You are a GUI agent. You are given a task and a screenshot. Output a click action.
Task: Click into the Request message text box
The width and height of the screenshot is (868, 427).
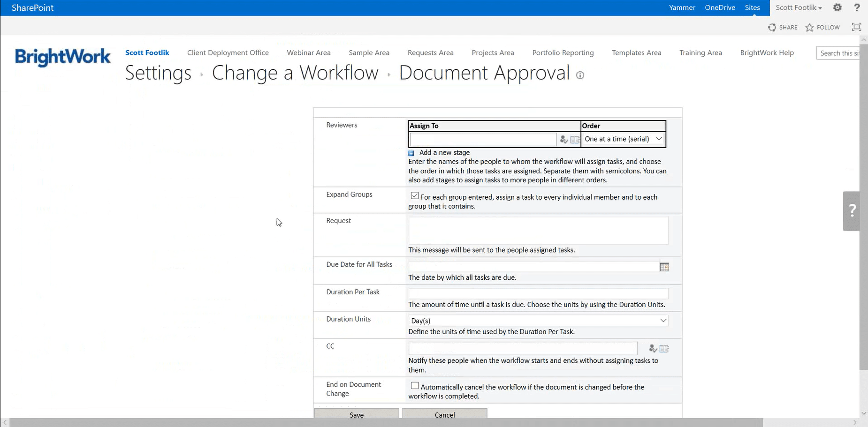click(538, 231)
